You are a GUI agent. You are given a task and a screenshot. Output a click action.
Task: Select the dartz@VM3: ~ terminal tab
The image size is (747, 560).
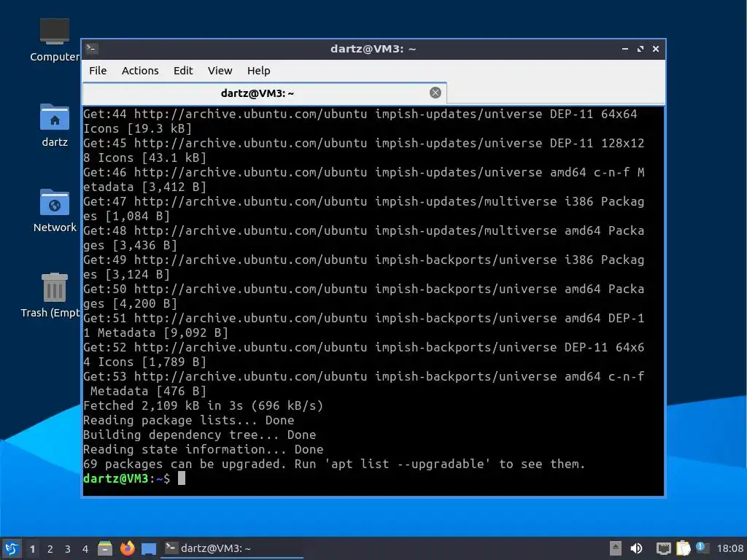point(264,93)
